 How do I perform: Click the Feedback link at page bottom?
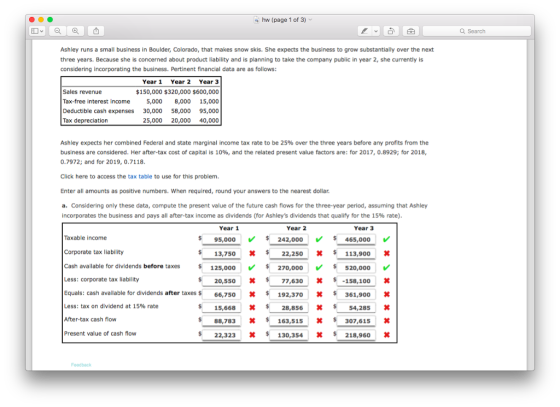tap(81, 365)
